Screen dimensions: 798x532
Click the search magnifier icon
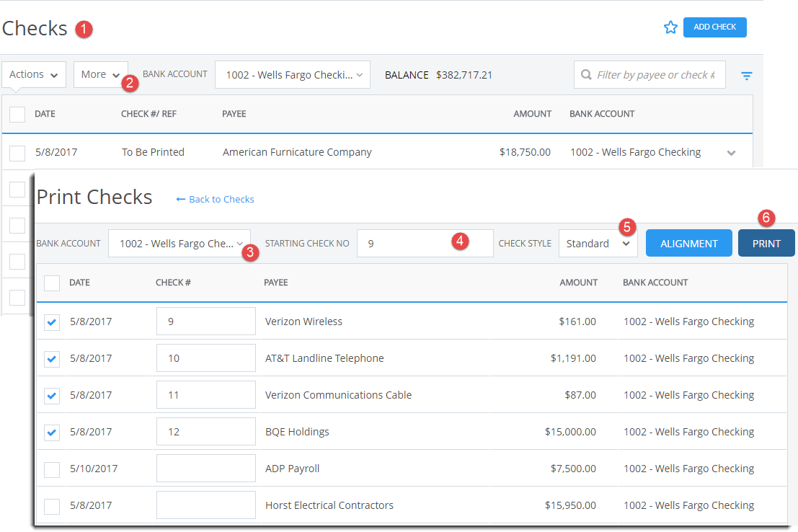click(587, 74)
